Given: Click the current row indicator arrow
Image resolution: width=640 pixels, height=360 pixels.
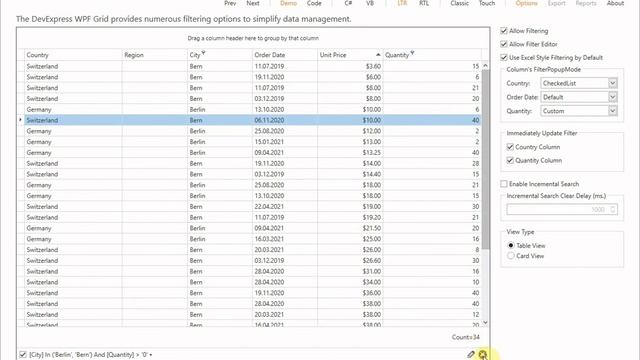Looking at the screenshot, I should (x=20, y=120).
